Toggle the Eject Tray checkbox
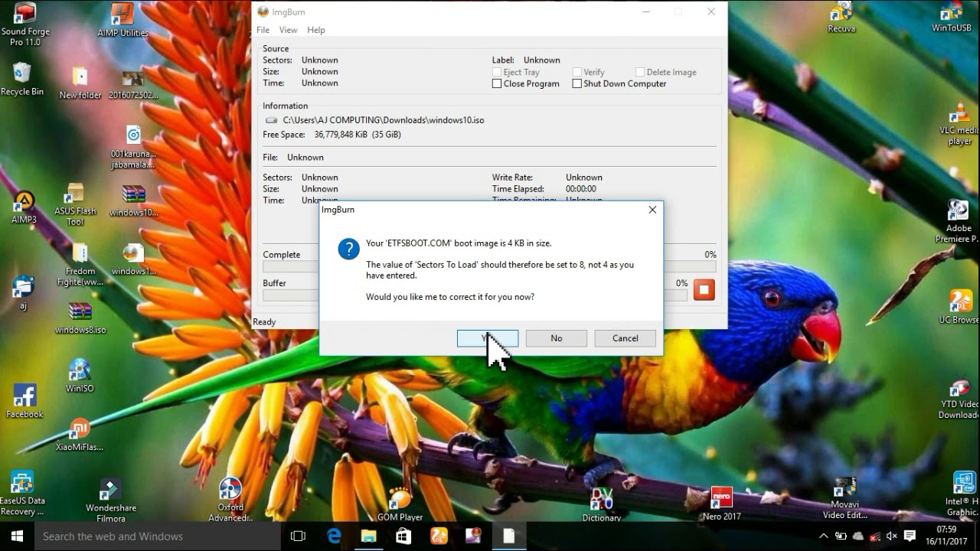980x551 pixels. (x=497, y=72)
